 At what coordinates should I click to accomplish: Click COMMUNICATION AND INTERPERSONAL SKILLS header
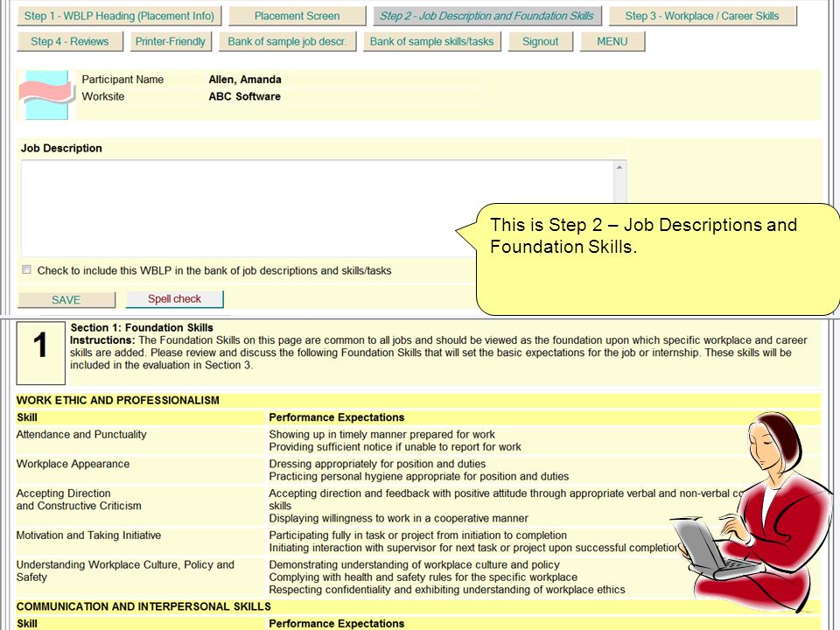click(143, 606)
